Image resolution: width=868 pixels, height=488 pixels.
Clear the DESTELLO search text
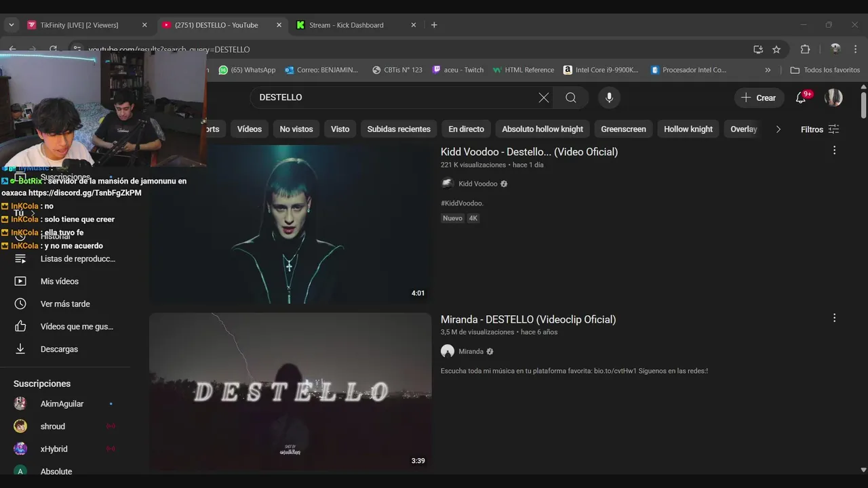click(544, 98)
